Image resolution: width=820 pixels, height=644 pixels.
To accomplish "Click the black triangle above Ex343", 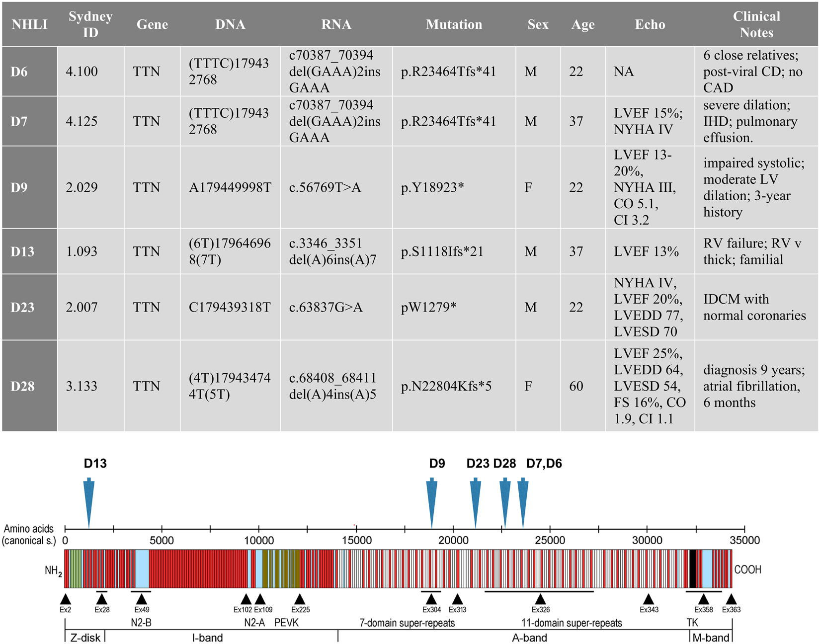I will (x=649, y=598).
